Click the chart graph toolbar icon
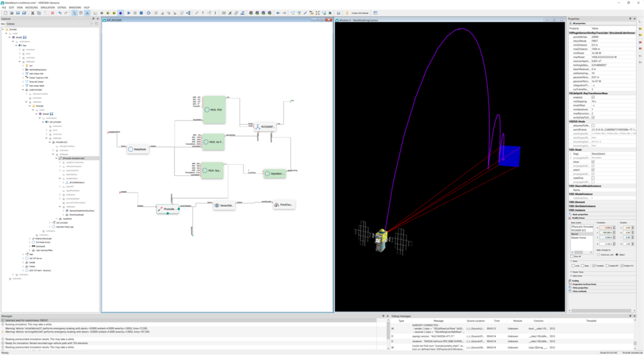 [95, 13]
